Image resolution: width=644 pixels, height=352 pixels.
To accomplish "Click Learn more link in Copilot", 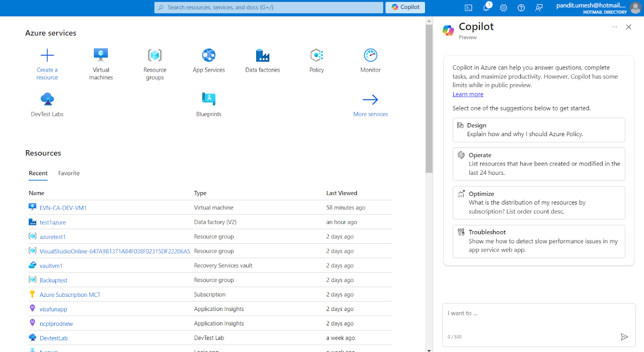I will coord(468,94).
